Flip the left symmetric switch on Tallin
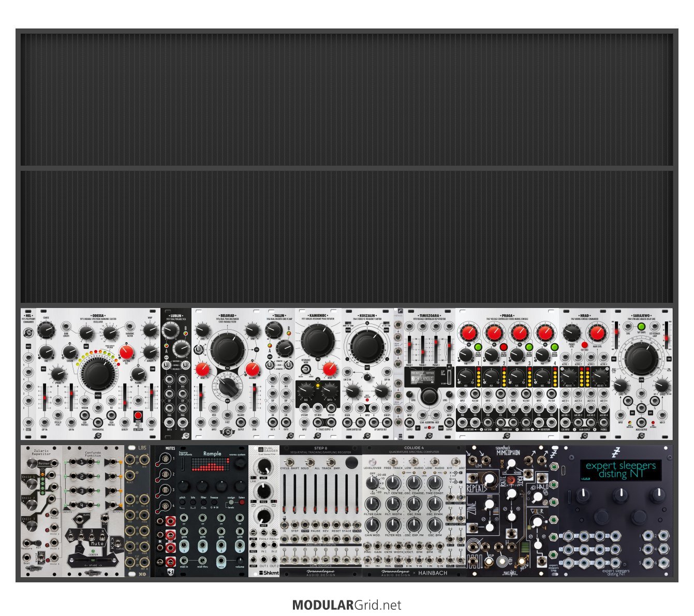Image resolution: width=694 pixels, height=616 pixels. click(270, 365)
